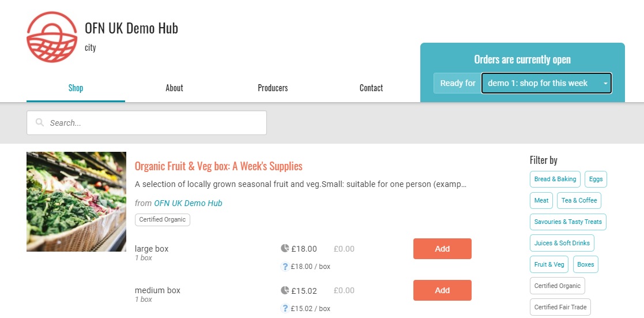Open the order cycle dropdown
The image size is (644, 318).
coord(546,83)
